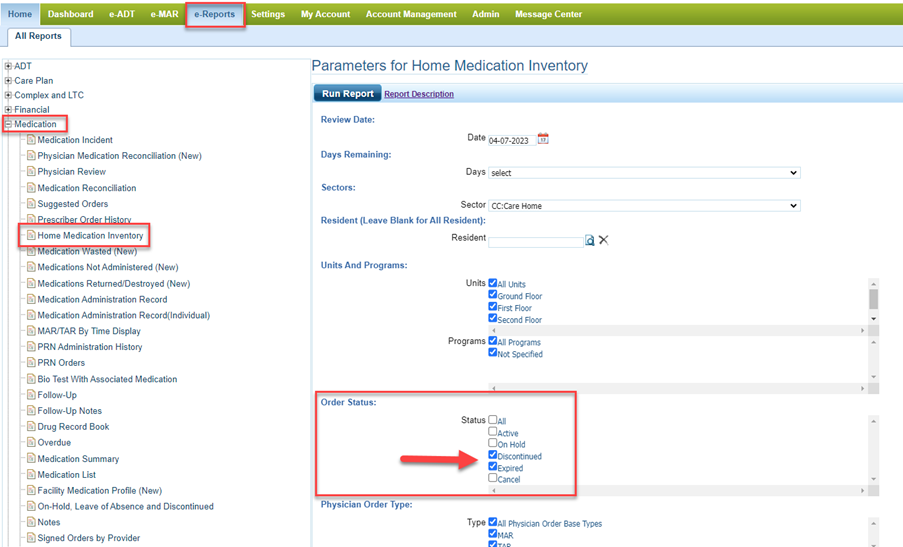
Task: Expand the Care Plan tree node
Action: 8,81
